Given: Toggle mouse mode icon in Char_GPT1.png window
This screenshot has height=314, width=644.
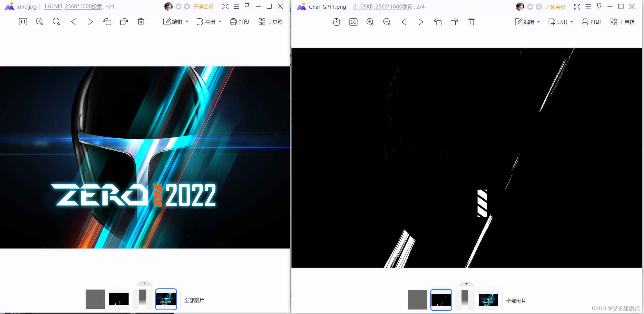Looking at the screenshot, I should (337, 22).
